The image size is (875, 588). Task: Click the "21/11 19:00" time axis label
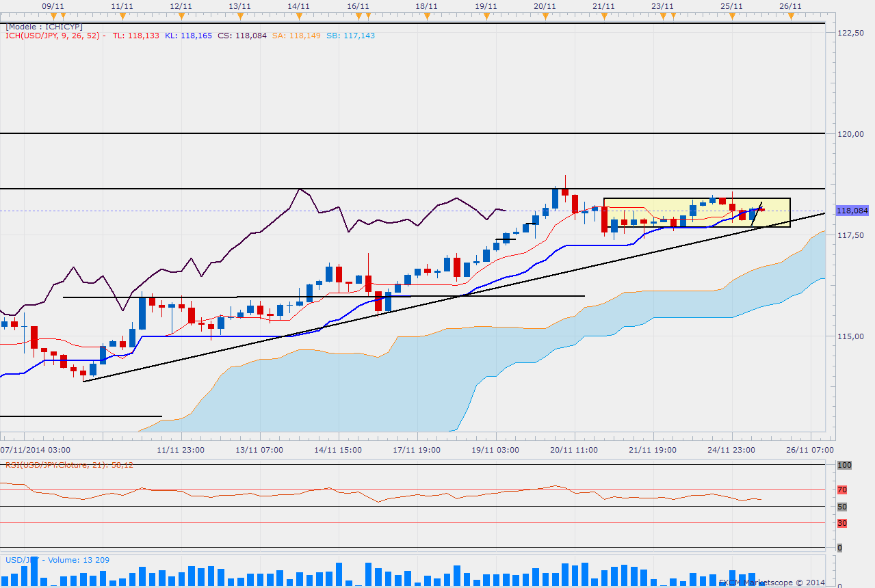pos(653,450)
